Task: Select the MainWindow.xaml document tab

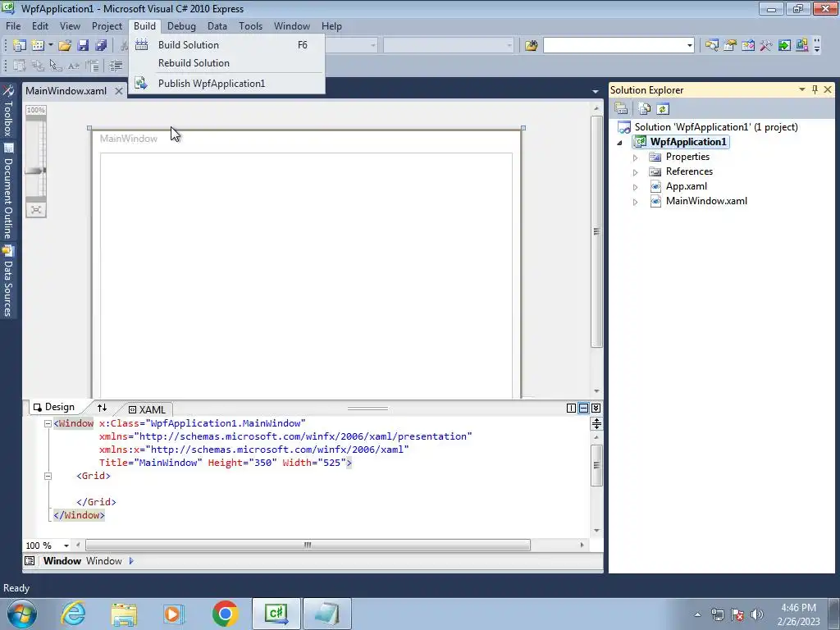Action: [x=66, y=90]
